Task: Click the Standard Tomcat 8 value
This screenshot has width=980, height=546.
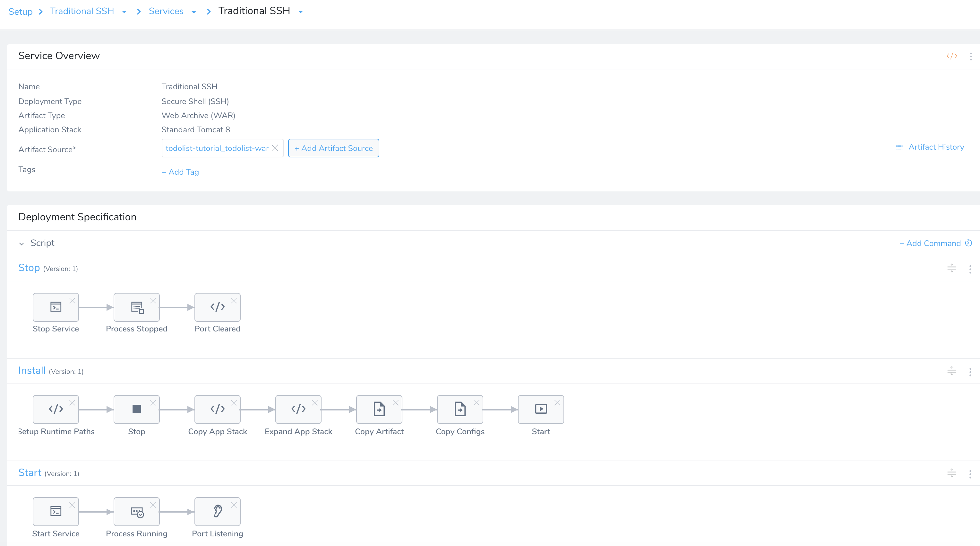Action: (x=195, y=129)
